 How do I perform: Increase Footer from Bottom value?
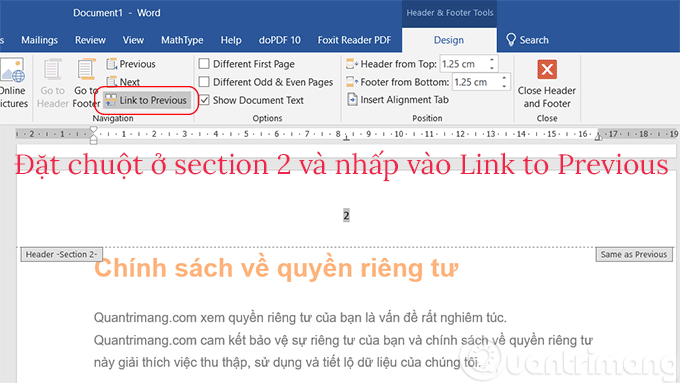click(504, 78)
